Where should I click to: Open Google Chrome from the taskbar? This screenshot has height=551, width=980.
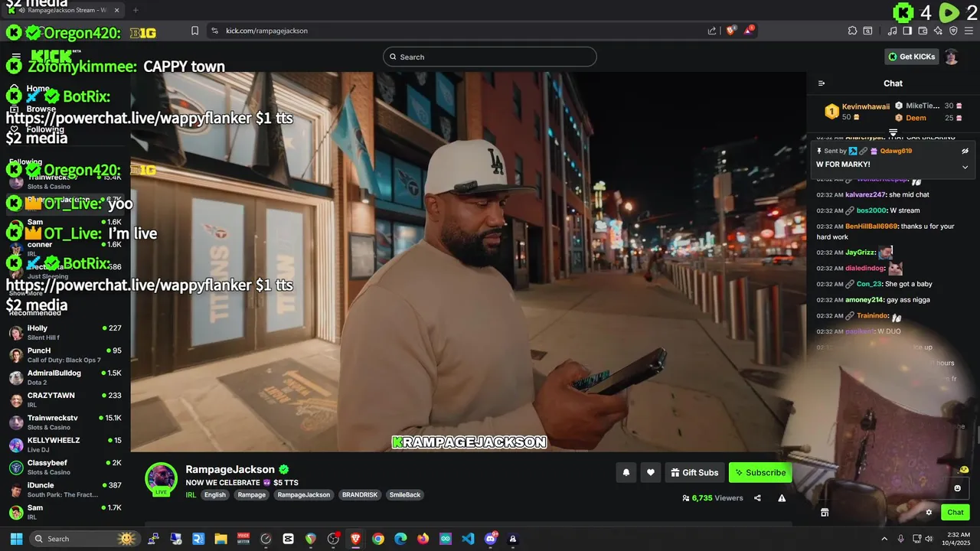(378, 539)
